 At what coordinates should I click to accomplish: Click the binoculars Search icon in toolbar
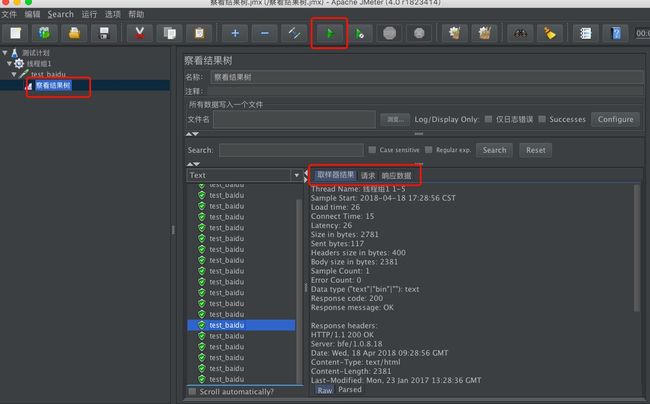click(x=520, y=33)
